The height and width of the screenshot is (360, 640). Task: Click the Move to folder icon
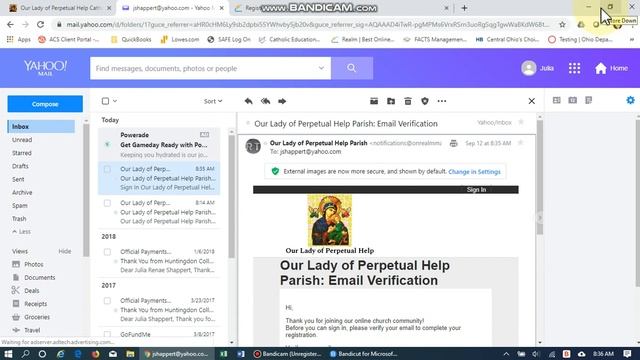(x=391, y=101)
